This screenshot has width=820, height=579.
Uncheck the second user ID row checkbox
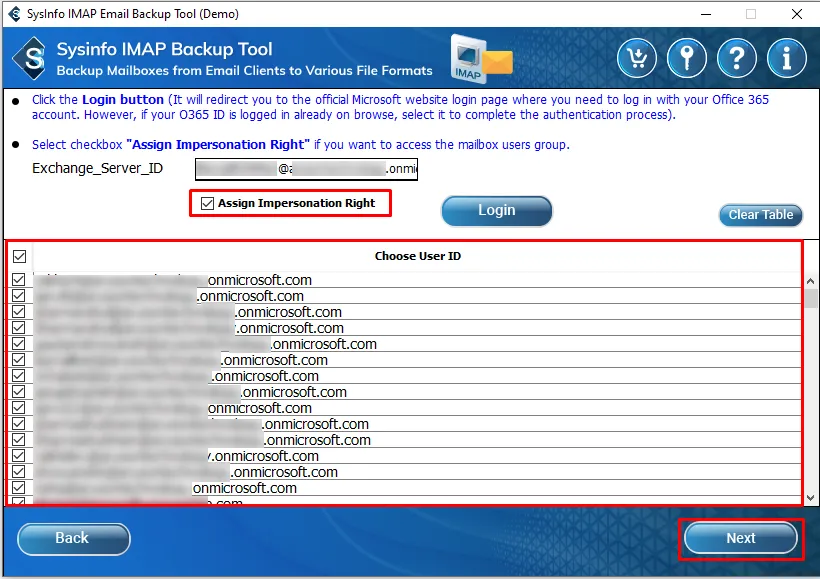[19, 296]
